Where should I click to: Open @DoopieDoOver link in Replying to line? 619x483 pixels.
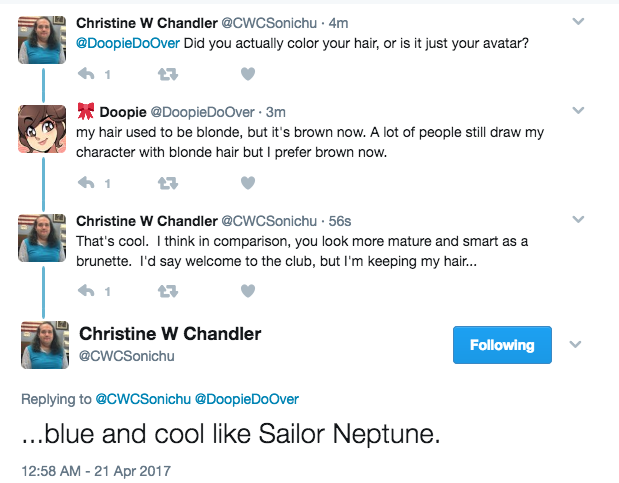247,399
